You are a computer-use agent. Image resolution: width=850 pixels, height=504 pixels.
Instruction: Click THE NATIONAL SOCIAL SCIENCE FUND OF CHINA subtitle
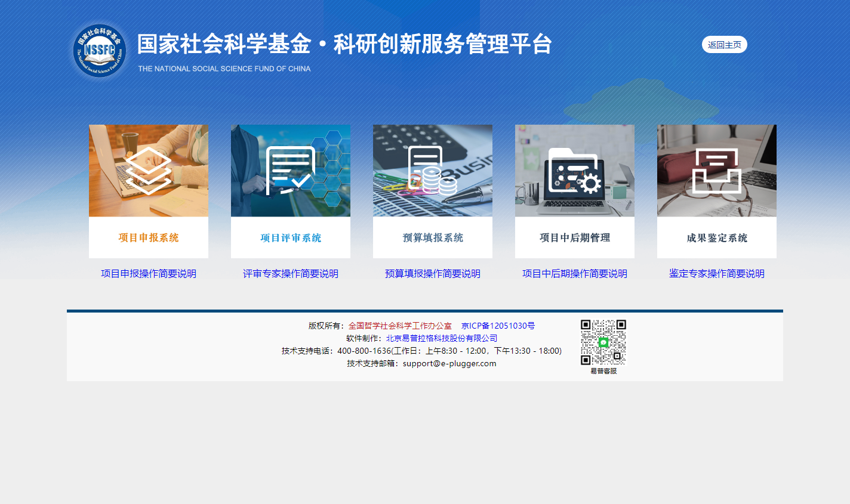click(x=224, y=69)
